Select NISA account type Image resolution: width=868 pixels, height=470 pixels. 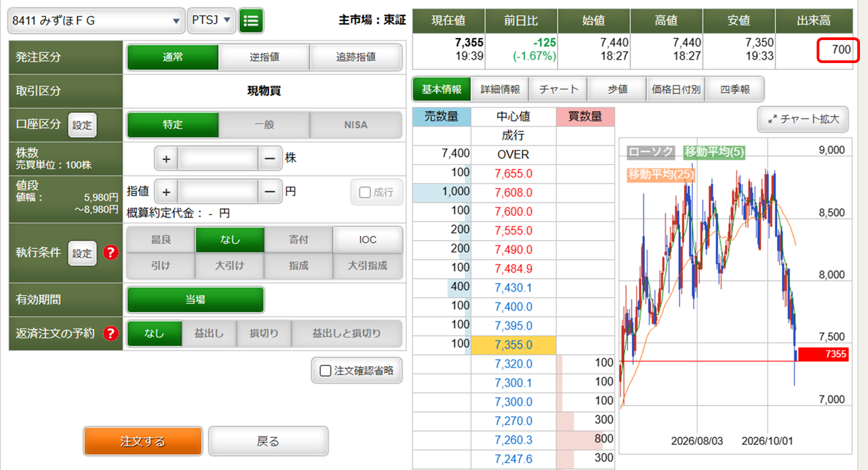(x=356, y=125)
